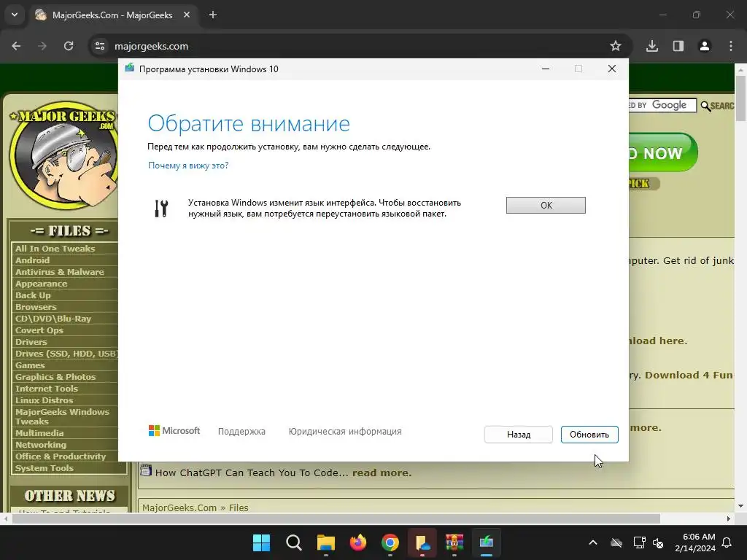Open MajorGeeks Windows Tweaks category
This screenshot has height=560, width=747.
click(62, 416)
